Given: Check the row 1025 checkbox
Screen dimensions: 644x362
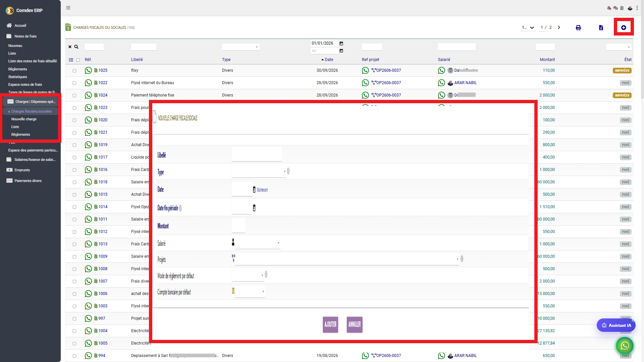Looking at the screenshot, I should coord(74,71).
